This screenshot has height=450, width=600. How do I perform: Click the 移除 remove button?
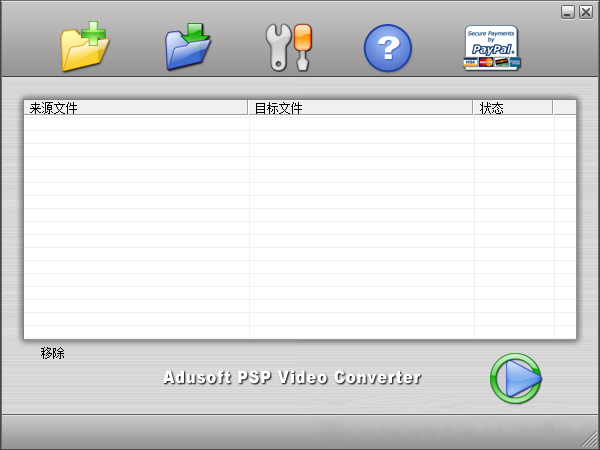[x=52, y=353]
